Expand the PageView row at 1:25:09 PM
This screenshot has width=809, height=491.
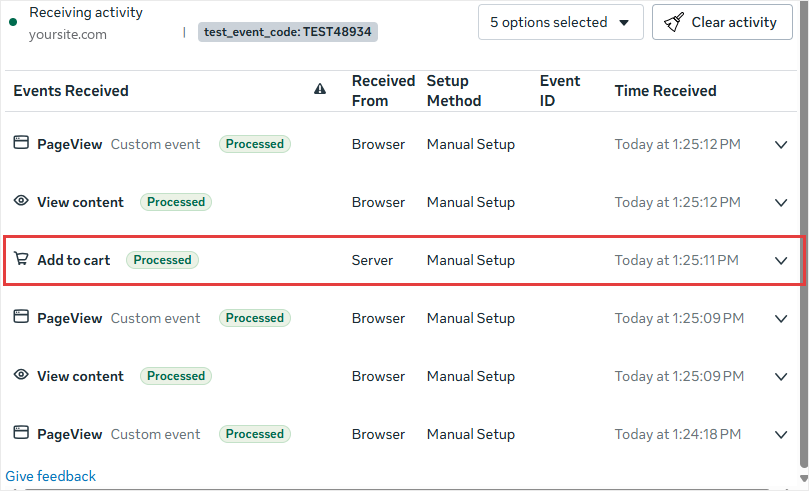pos(781,319)
